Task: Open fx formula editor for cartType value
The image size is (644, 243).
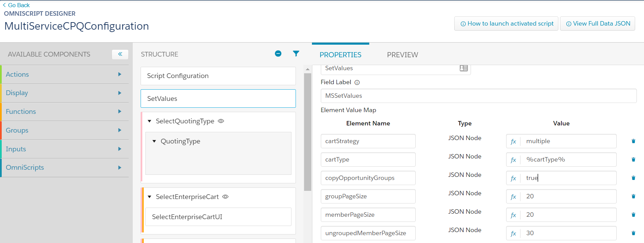Action: coord(513,160)
